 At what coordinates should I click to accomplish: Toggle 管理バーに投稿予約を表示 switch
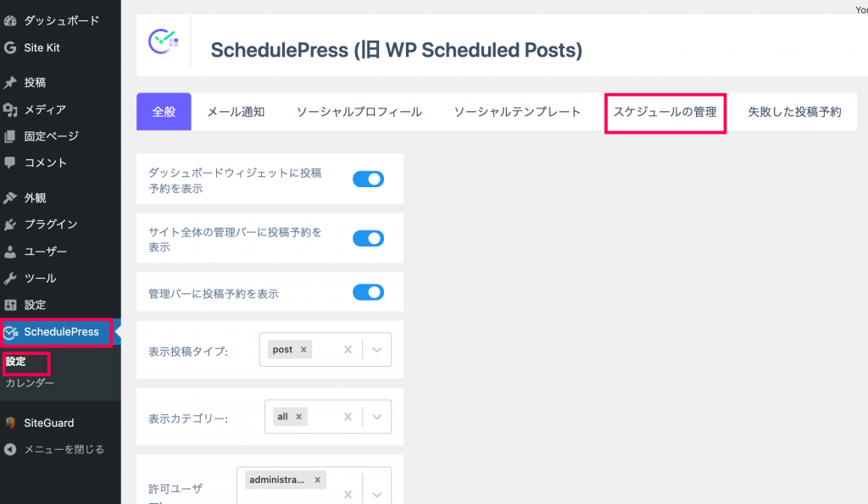click(x=368, y=292)
